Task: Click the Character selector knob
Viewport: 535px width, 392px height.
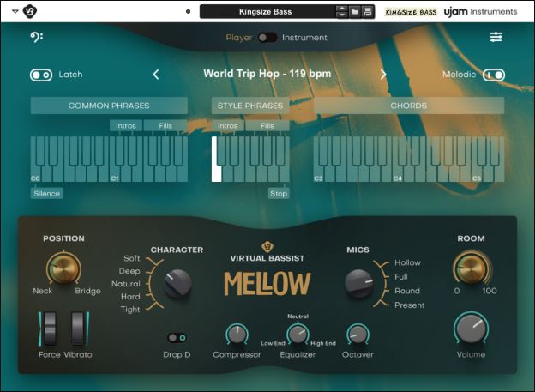Action: tap(177, 283)
